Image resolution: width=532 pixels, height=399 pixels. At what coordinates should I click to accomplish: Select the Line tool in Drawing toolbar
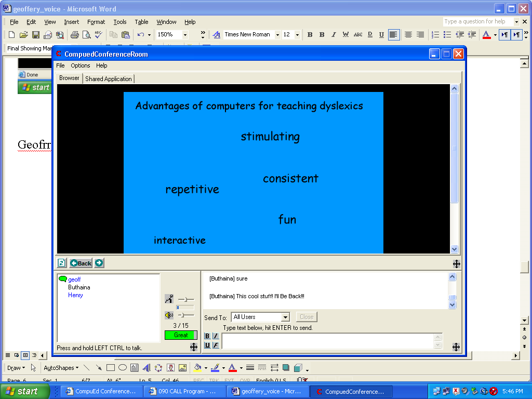point(87,368)
